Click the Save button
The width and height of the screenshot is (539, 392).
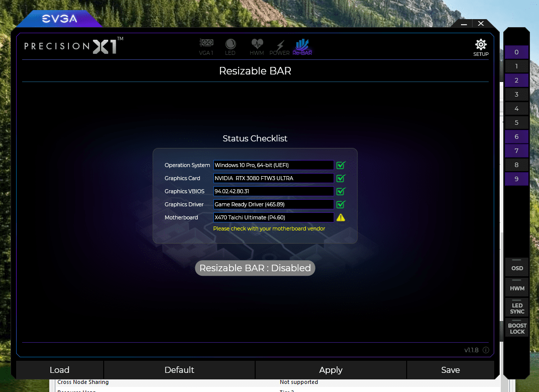pyautogui.click(x=450, y=370)
